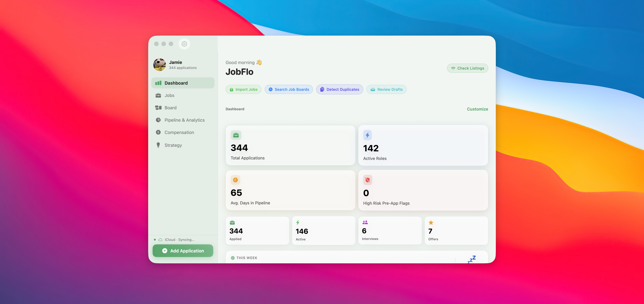Click the '344 applications' text under Jamie

(183, 68)
